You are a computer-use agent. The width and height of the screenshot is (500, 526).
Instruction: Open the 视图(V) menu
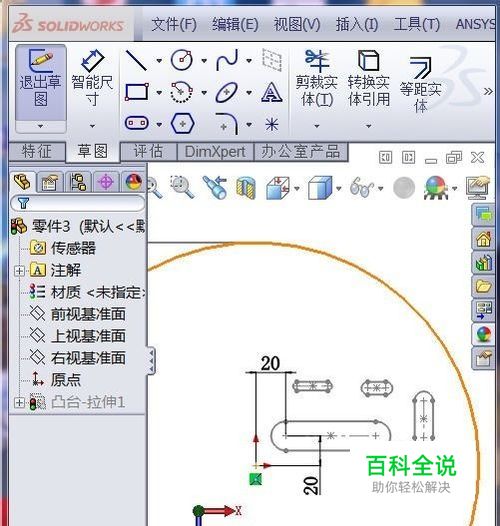(x=297, y=24)
